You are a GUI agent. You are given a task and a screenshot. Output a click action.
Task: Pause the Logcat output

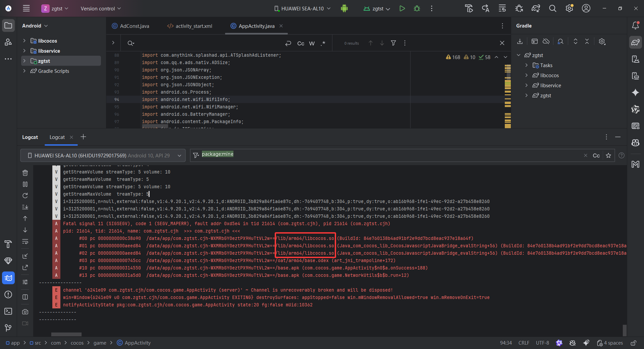coord(25,184)
